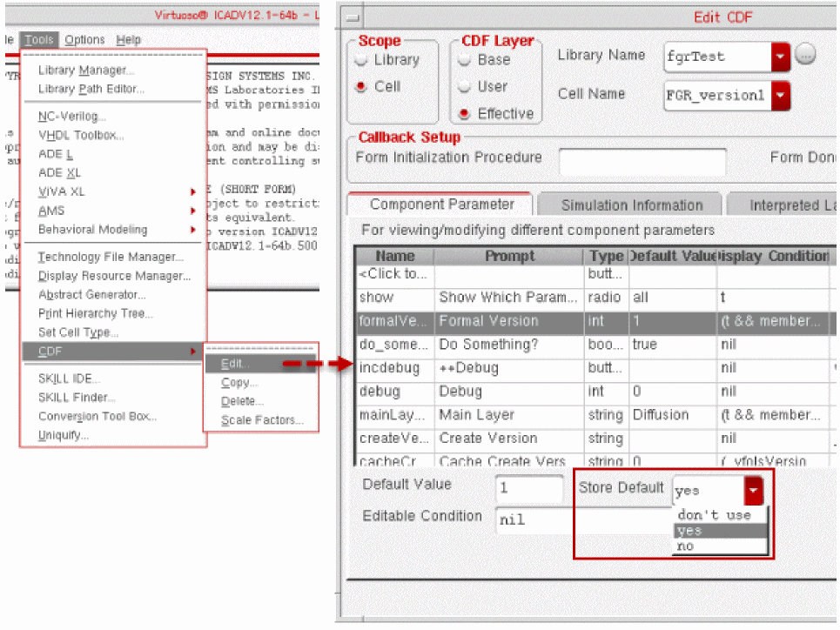Open the Store Default dropdown arrow
This screenshot has height=630, width=840.
coord(755,491)
